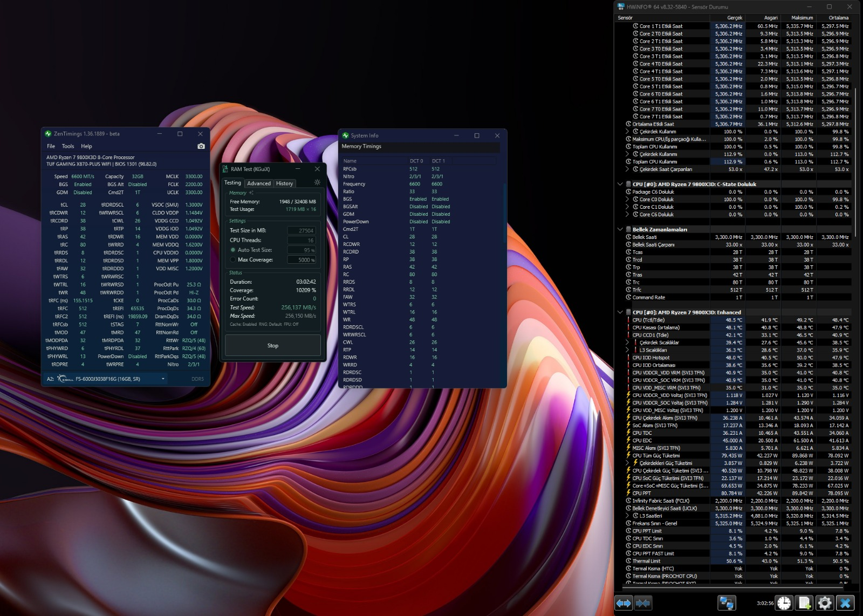Click clock icon beside Command Rate row
Image resolution: width=863 pixels, height=616 pixels.
coord(628,297)
